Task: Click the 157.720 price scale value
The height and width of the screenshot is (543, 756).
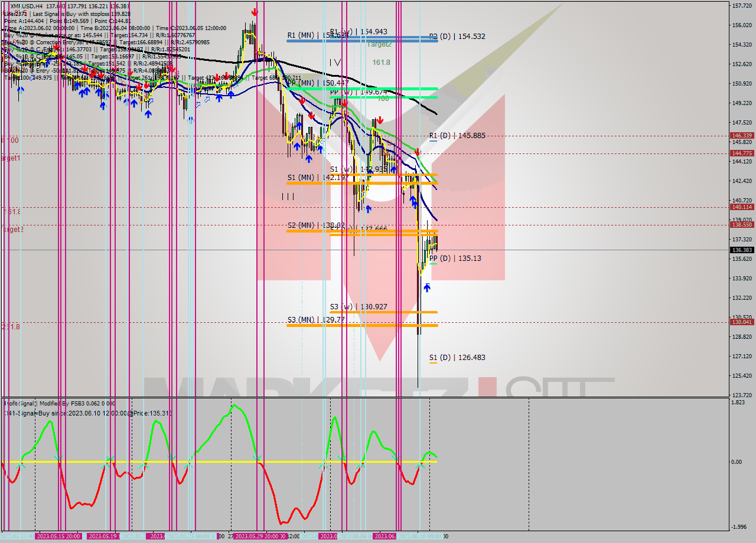Action: [x=742, y=6]
